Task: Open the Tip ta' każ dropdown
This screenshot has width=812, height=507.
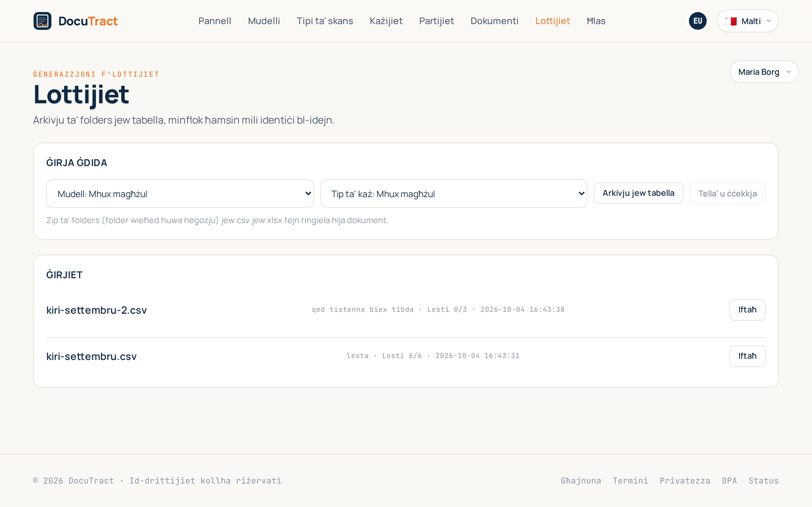Action: click(454, 194)
